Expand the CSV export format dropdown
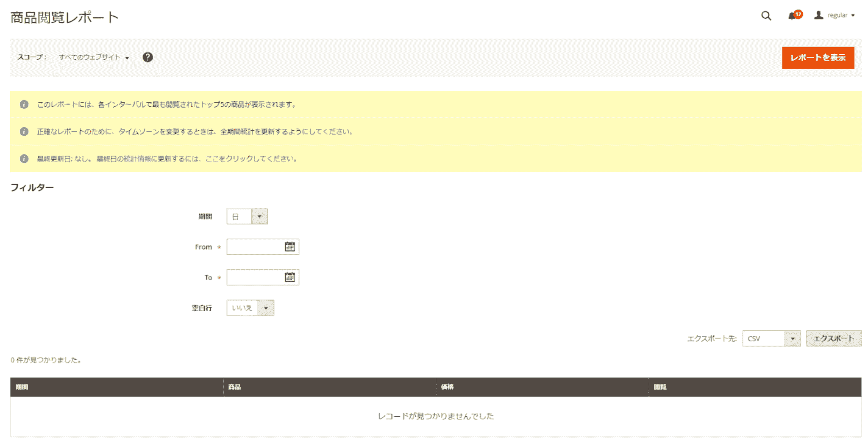 coord(771,338)
